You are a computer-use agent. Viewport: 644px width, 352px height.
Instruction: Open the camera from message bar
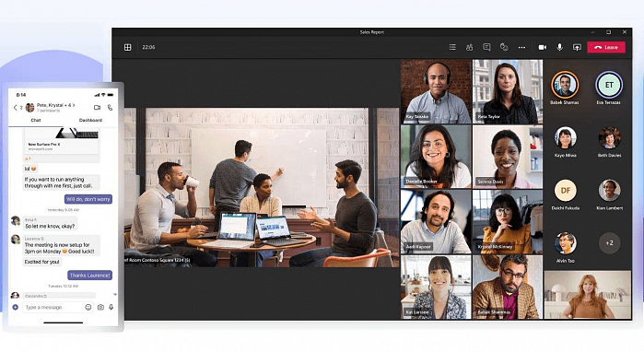pyautogui.click(x=100, y=307)
